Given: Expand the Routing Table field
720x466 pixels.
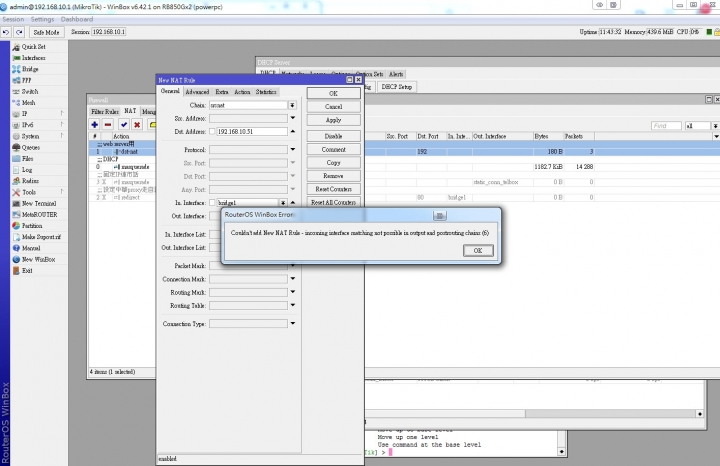Looking at the screenshot, I should point(292,305).
